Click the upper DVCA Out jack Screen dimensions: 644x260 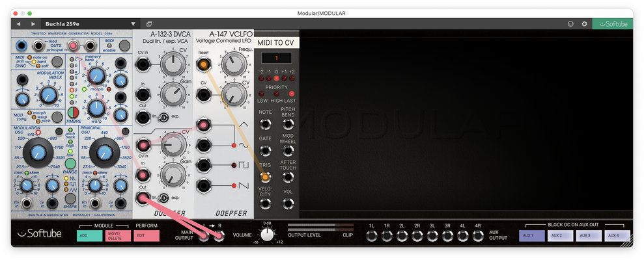pyautogui.click(x=143, y=118)
